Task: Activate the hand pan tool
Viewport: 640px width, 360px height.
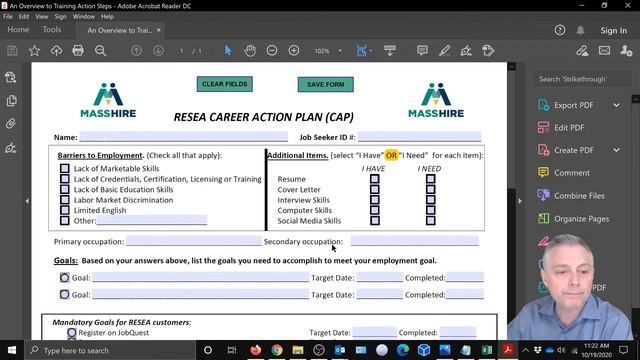Action: [250, 51]
